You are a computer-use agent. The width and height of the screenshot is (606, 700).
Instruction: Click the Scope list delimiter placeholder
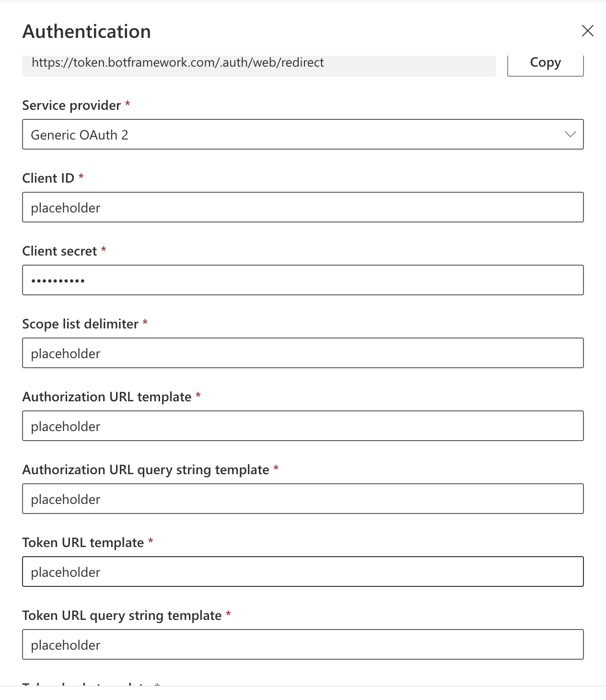[x=65, y=353]
